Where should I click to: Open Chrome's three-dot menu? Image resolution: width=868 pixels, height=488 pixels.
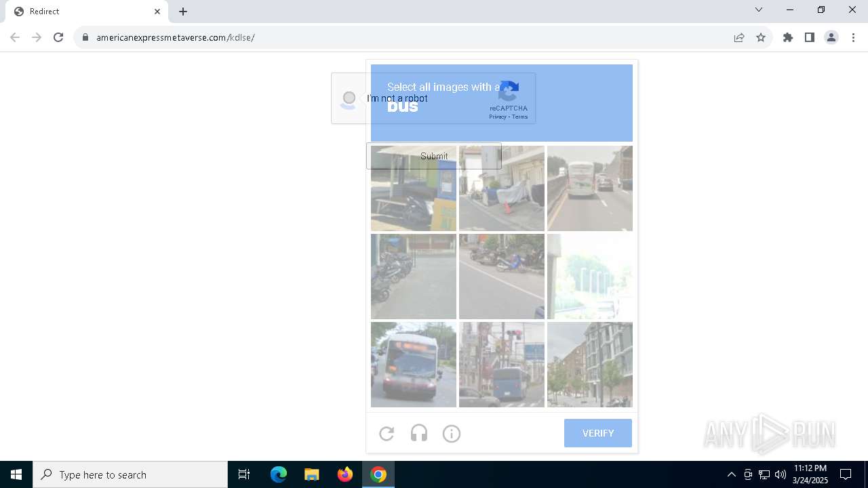pyautogui.click(x=853, y=37)
